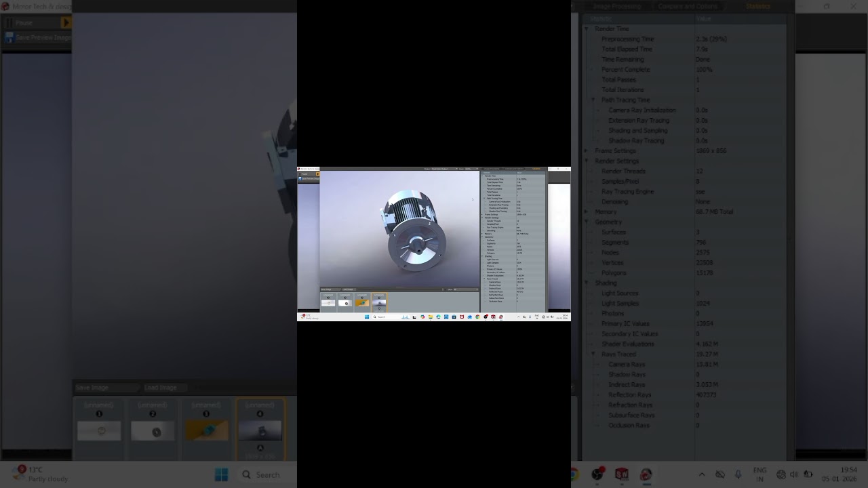Expand the Memory row in the blurred enlarged tree

(587, 212)
